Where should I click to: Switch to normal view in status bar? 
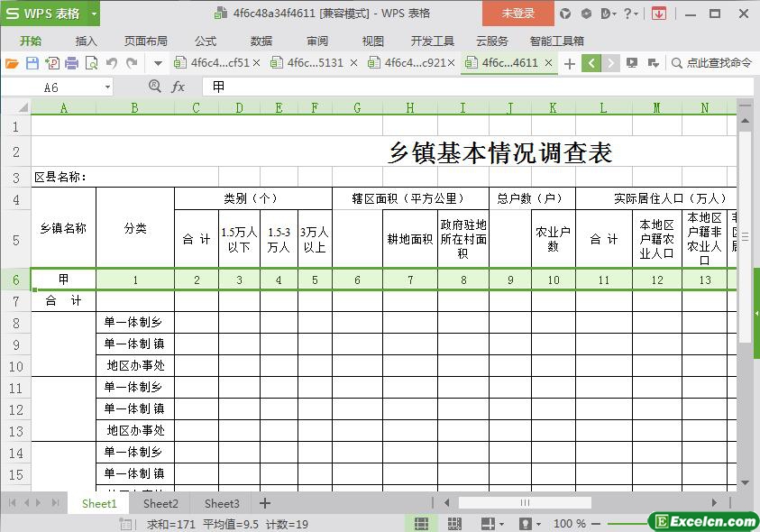tap(421, 523)
